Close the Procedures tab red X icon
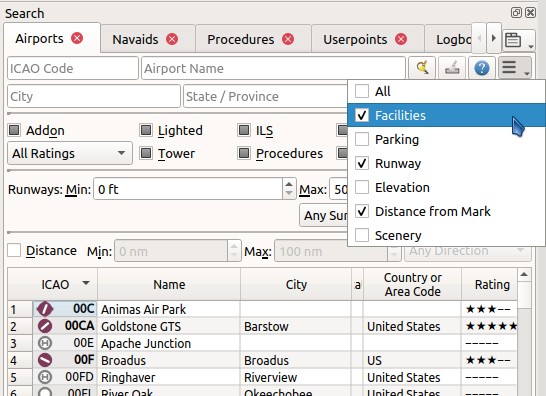The image size is (546, 396). (x=288, y=39)
